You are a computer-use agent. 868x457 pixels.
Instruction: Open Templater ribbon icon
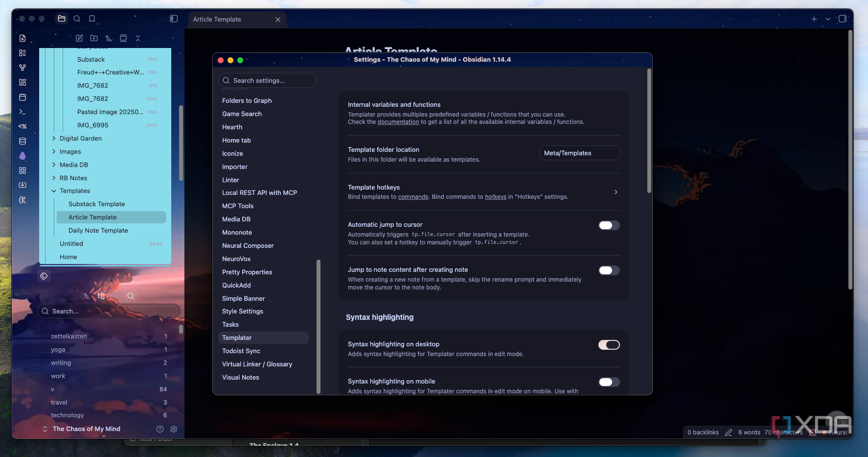point(23,126)
